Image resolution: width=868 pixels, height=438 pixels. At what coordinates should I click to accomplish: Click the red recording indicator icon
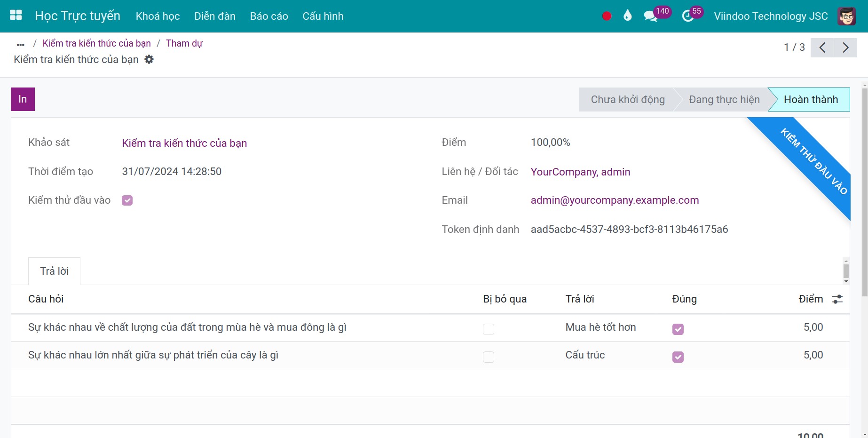coord(607,16)
